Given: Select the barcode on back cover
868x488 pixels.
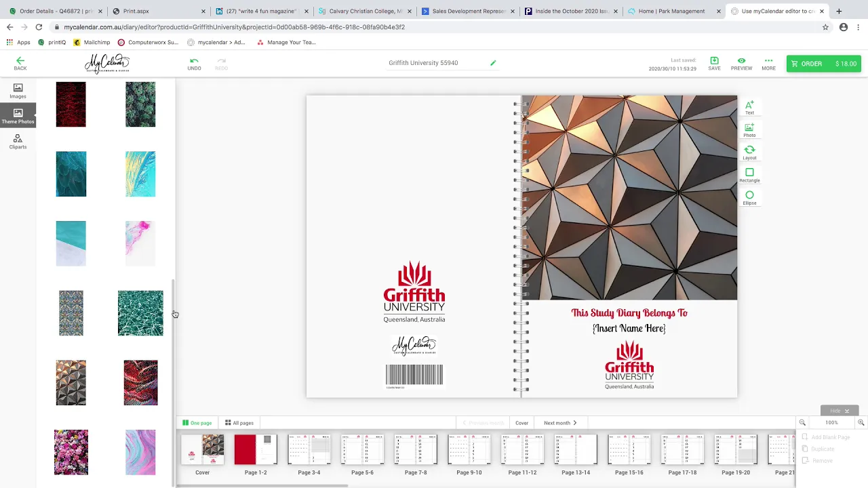Looking at the screenshot, I should click(414, 375).
